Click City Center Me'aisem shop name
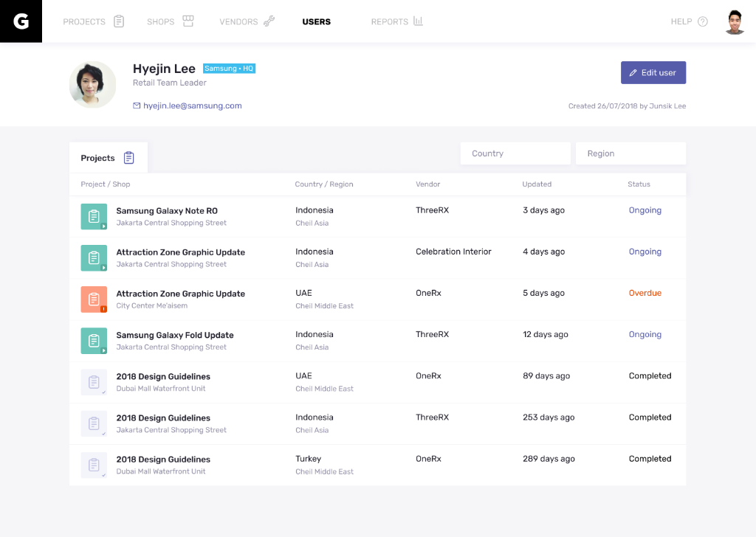This screenshot has width=756, height=537. (152, 306)
